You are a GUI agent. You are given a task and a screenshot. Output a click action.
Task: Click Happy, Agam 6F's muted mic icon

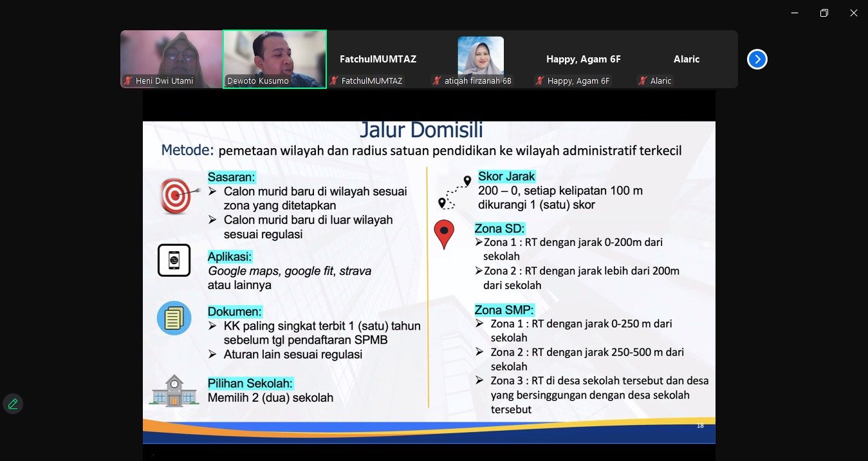[540, 81]
